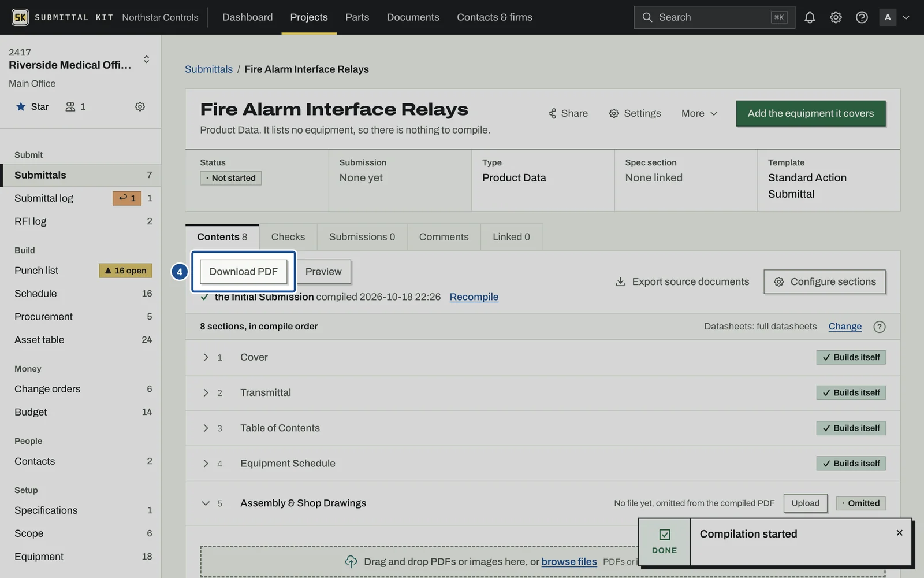This screenshot has width=924, height=578.
Task: Open project settings gear in sidebar
Action: tap(140, 106)
